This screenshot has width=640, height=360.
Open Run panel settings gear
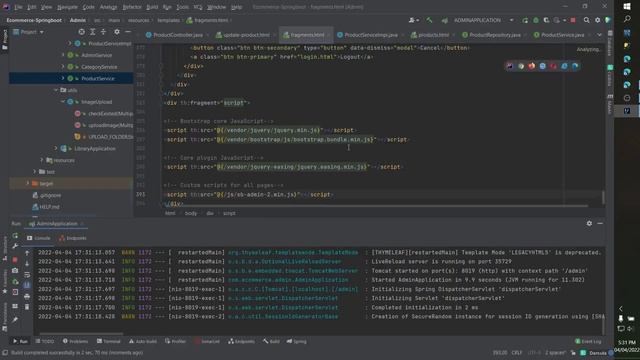[589, 223]
